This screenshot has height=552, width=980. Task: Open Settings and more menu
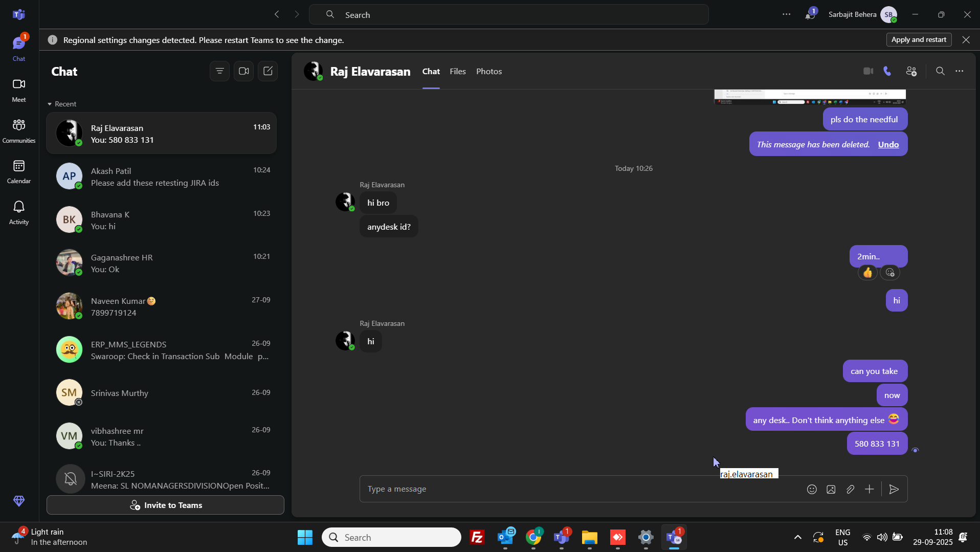787,14
